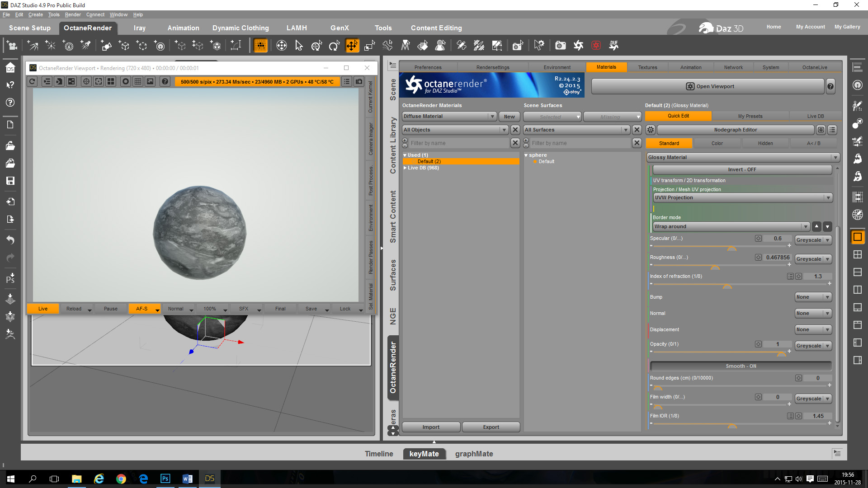Click the OctaneRender Materials filter by name field
Image resolution: width=868 pixels, height=488 pixels.
pyautogui.click(x=458, y=143)
